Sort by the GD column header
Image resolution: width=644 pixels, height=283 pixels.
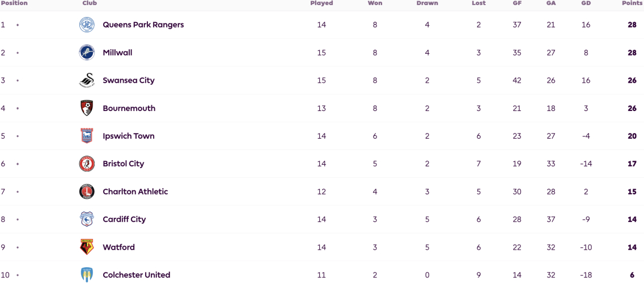(x=586, y=3)
